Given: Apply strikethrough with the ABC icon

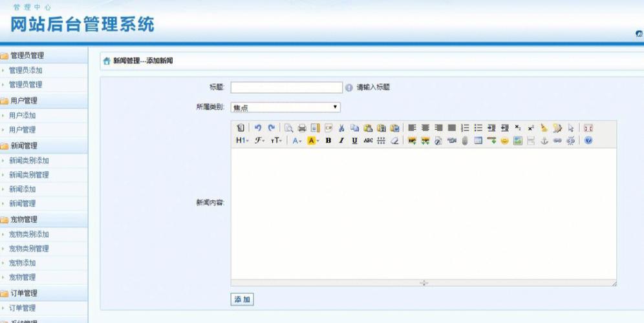Looking at the screenshot, I should tap(368, 140).
